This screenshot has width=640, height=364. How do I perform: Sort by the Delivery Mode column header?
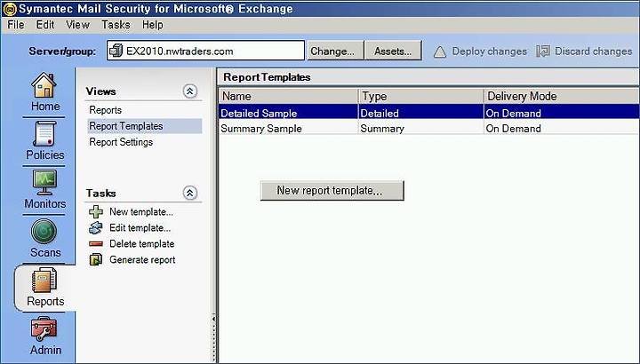pos(562,96)
